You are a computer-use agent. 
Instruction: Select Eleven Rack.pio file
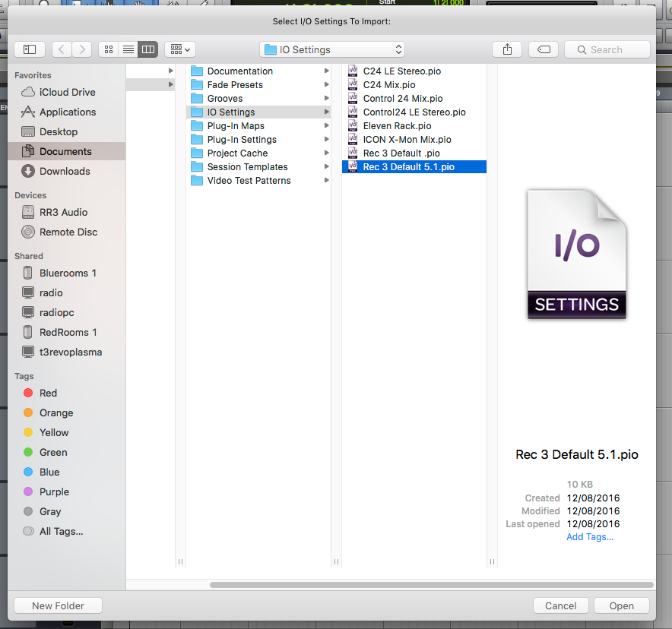coord(414,125)
